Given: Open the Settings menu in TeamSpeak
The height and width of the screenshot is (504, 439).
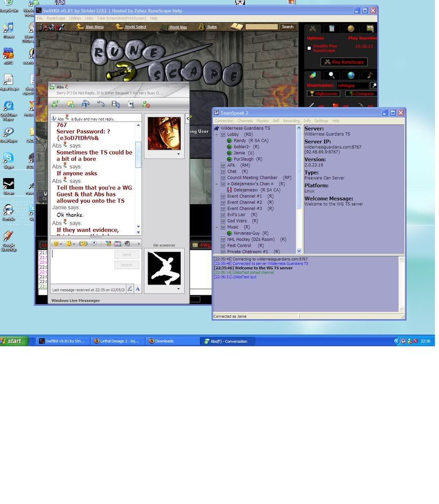Looking at the screenshot, I should pyautogui.click(x=321, y=121).
